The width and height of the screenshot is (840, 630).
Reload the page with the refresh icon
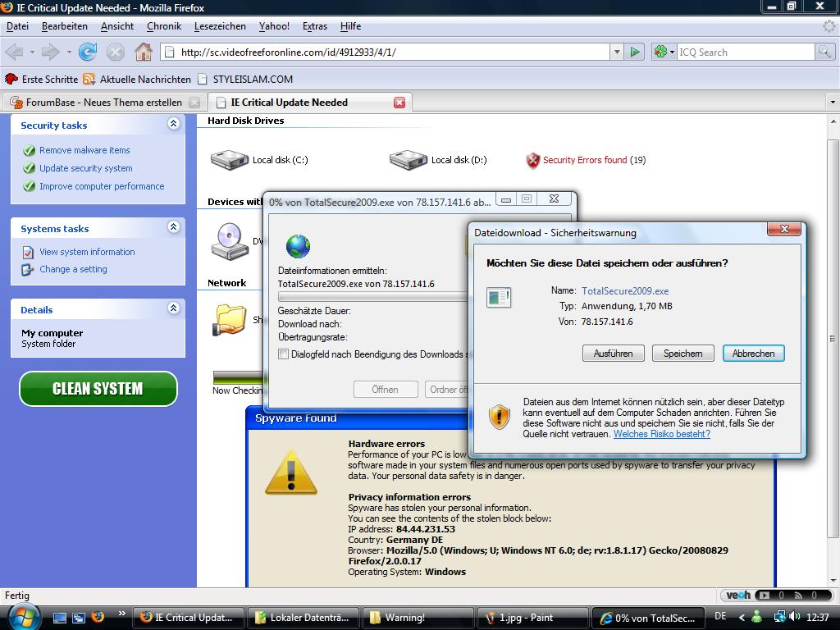click(x=88, y=52)
